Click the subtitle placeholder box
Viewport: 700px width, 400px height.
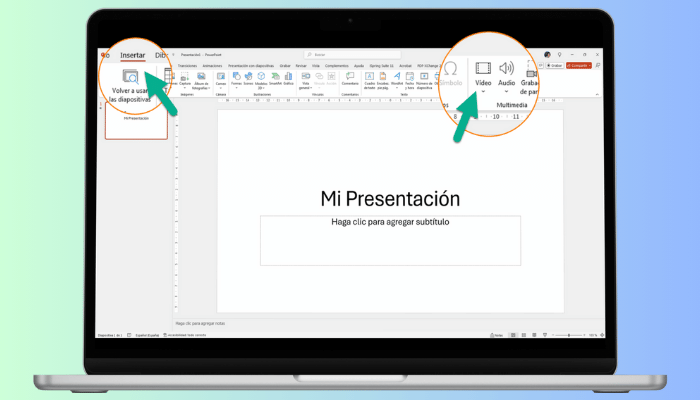[390, 240]
